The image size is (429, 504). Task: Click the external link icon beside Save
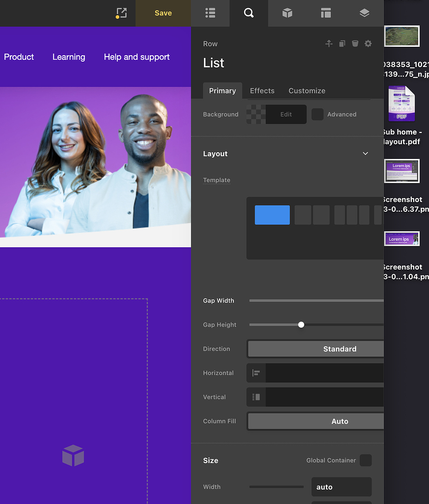point(121,13)
